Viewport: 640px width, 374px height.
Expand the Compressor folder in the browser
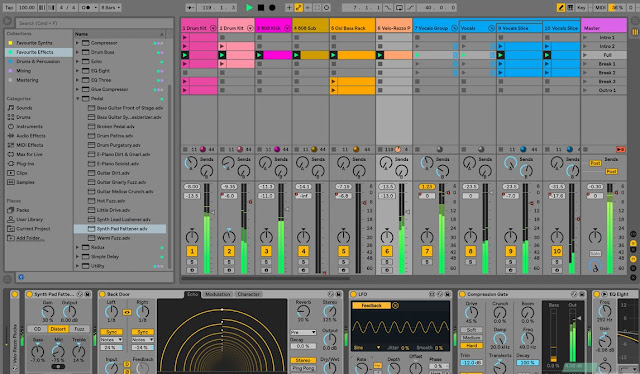78,43
